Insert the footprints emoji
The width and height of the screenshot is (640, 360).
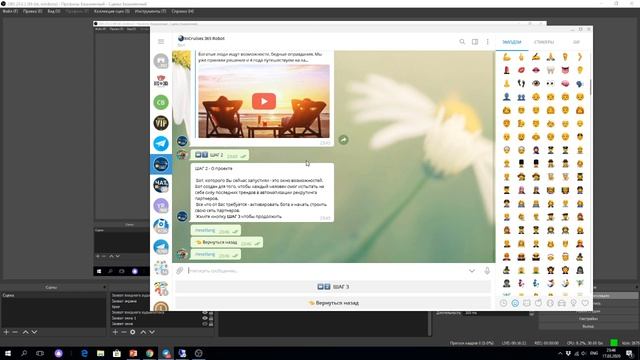[x=521, y=83]
